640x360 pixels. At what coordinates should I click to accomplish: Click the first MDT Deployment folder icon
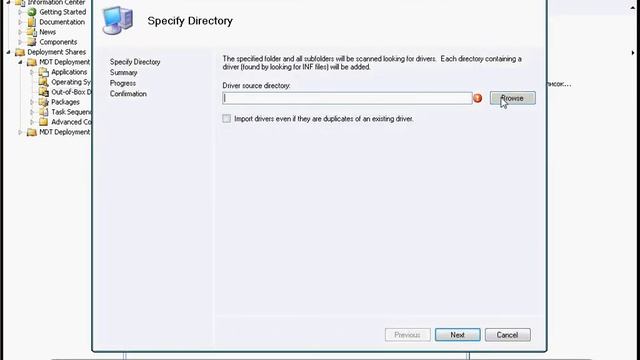32,62
